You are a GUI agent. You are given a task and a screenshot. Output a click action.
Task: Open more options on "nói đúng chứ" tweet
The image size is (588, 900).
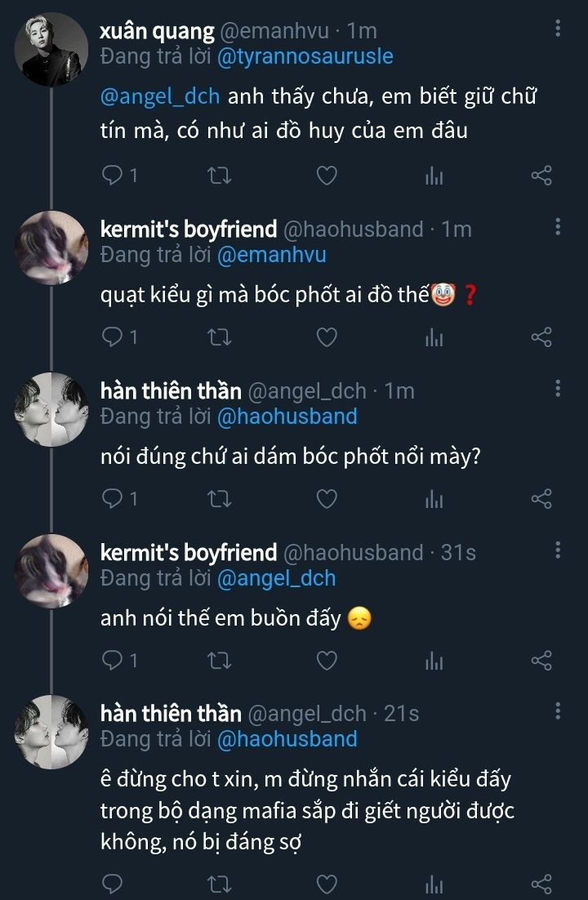tap(558, 389)
